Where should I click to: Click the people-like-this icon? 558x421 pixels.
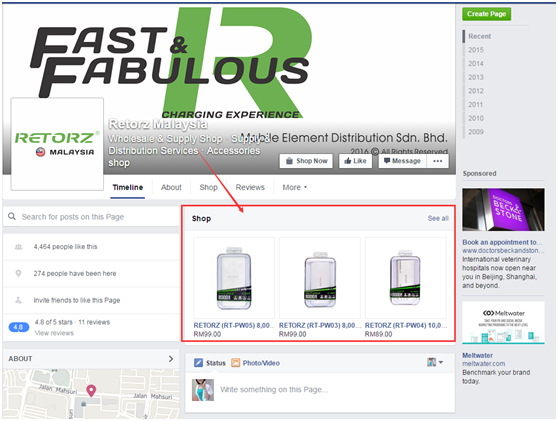[x=18, y=247]
